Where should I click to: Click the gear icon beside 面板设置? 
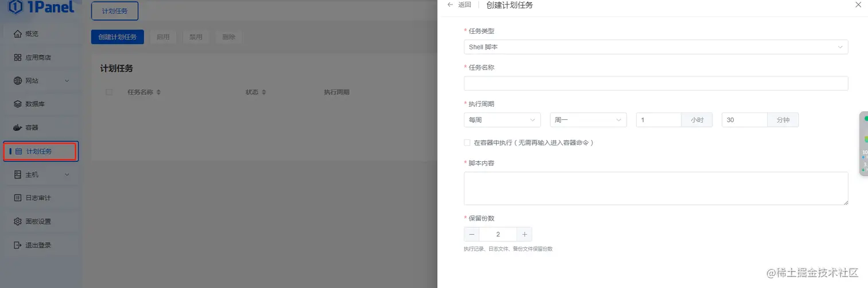tap(17, 221)
